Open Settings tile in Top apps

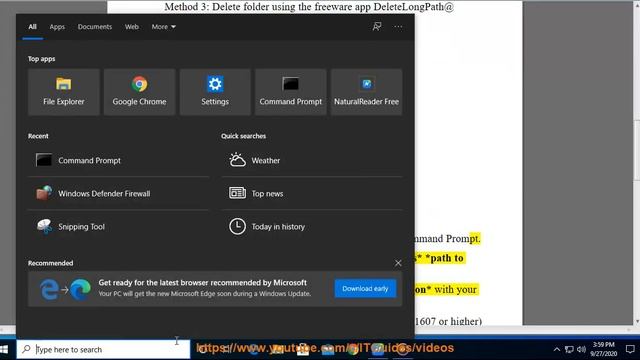coord(215,92)
